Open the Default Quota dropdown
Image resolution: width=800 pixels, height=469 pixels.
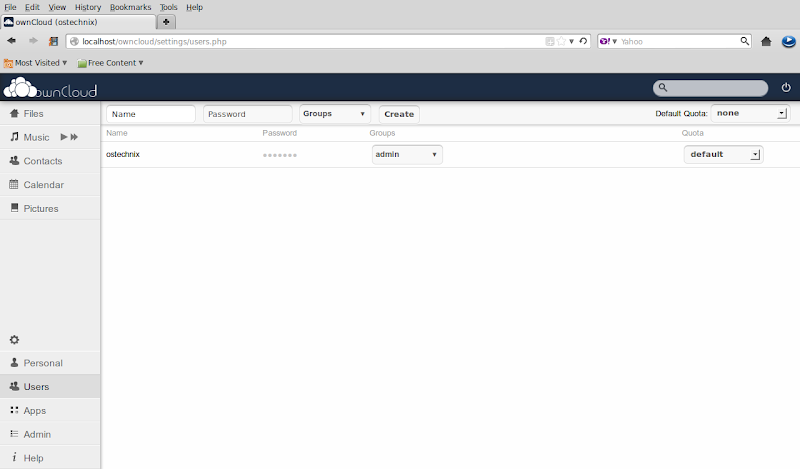click(750, 113)
